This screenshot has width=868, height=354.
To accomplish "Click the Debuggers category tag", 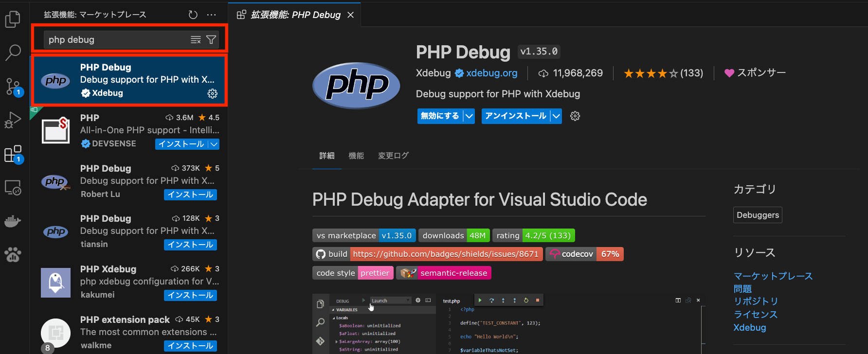I will coord(758,215).
